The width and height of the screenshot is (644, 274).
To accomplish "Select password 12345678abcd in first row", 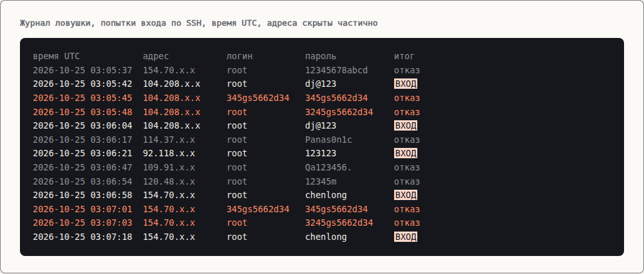I will 336,70.
